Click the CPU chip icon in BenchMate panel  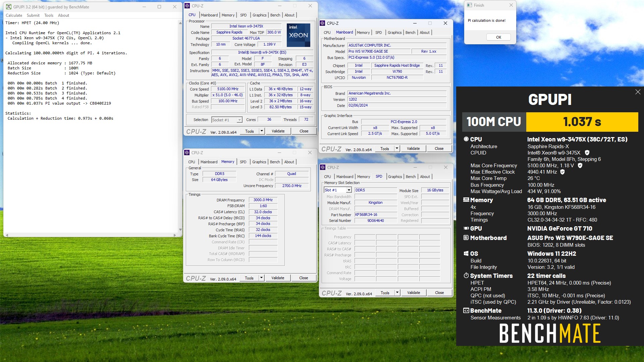pyautogui.click(x=466, y=139)
